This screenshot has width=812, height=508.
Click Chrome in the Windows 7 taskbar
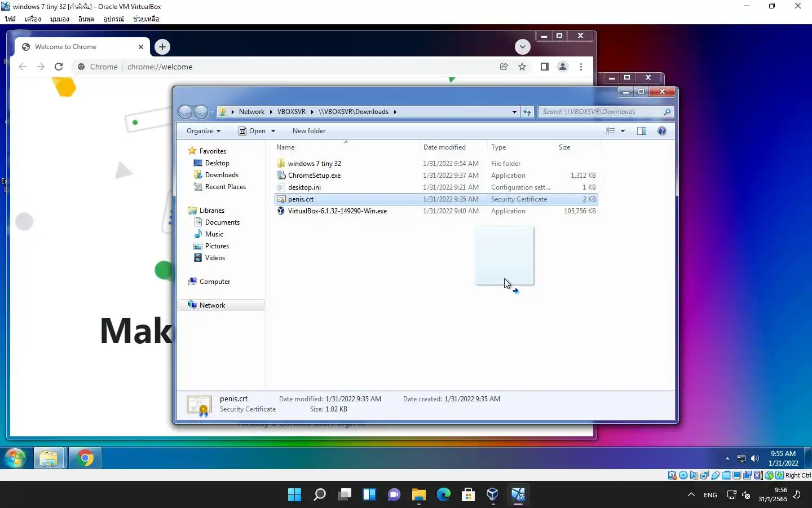86,458
